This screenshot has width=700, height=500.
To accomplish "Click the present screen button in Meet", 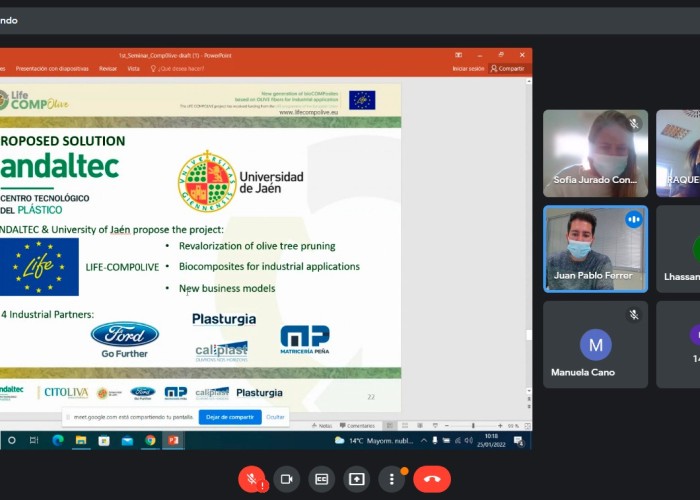I will click(x=356, y=479).
